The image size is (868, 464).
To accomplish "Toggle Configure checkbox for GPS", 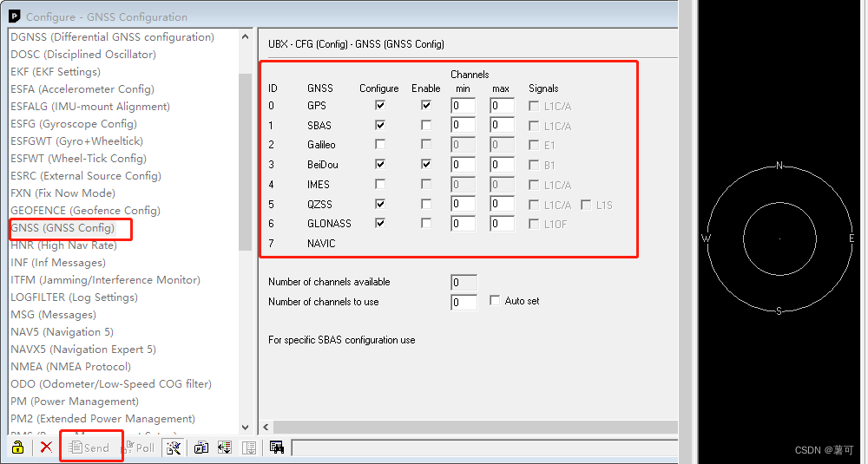I will pyautogui.click(x=380, y=105).
